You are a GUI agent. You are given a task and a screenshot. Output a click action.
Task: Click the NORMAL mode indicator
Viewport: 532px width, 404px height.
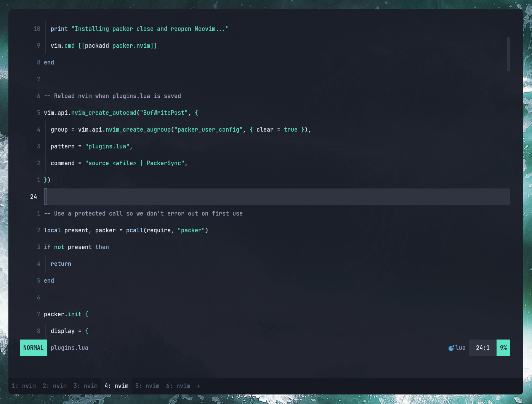click(x=34, y=348)
